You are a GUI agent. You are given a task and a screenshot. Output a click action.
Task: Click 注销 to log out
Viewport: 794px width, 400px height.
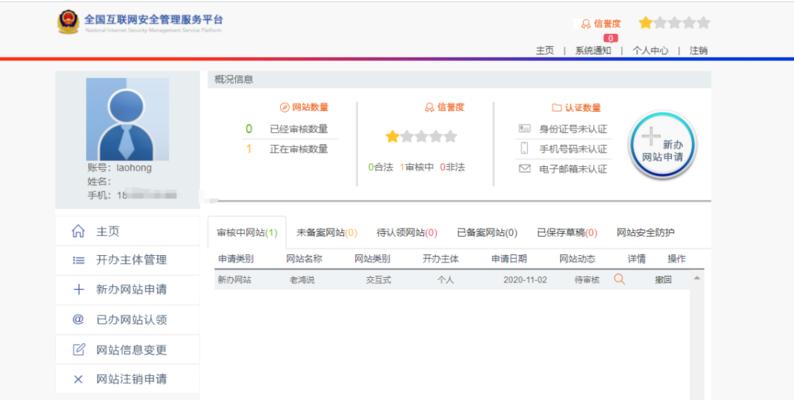(698, 51)
